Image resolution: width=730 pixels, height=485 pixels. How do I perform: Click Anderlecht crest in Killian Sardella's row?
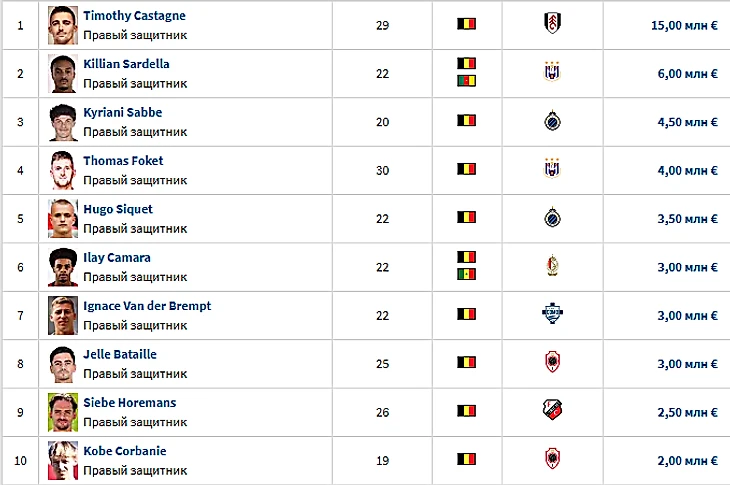pos(551,72)
